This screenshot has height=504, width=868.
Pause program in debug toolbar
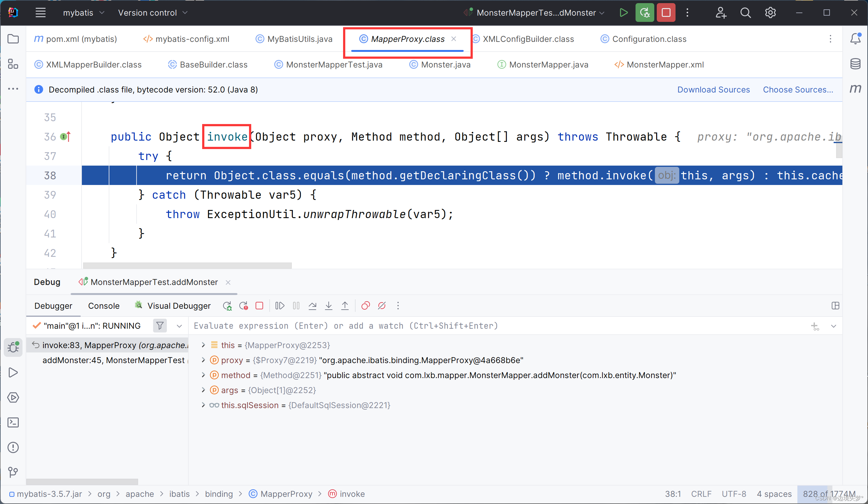pyautogui.click(x=296, y=306)
